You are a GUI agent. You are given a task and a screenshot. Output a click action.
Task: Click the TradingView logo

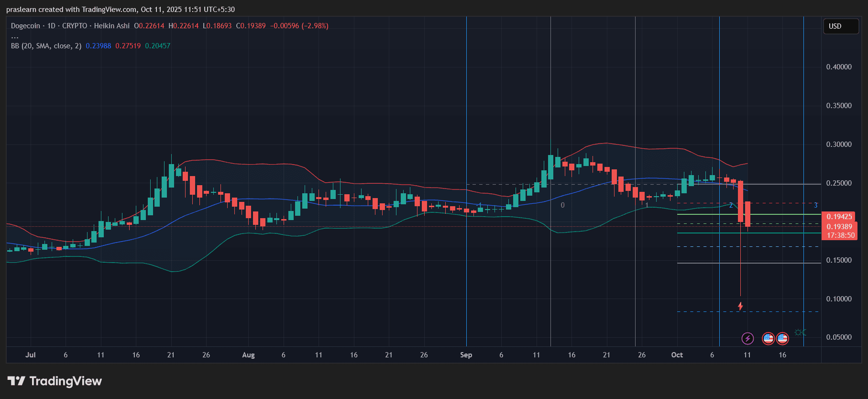pyautogui.click(x=55, y=381)
